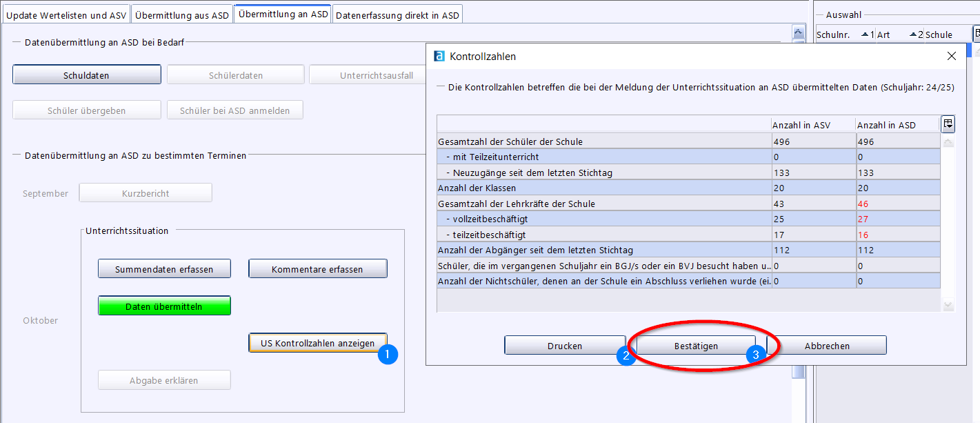The image size is (980, 423).
Task: Select row about BGJ/s or BVJ students
Action: coord(688,266)
